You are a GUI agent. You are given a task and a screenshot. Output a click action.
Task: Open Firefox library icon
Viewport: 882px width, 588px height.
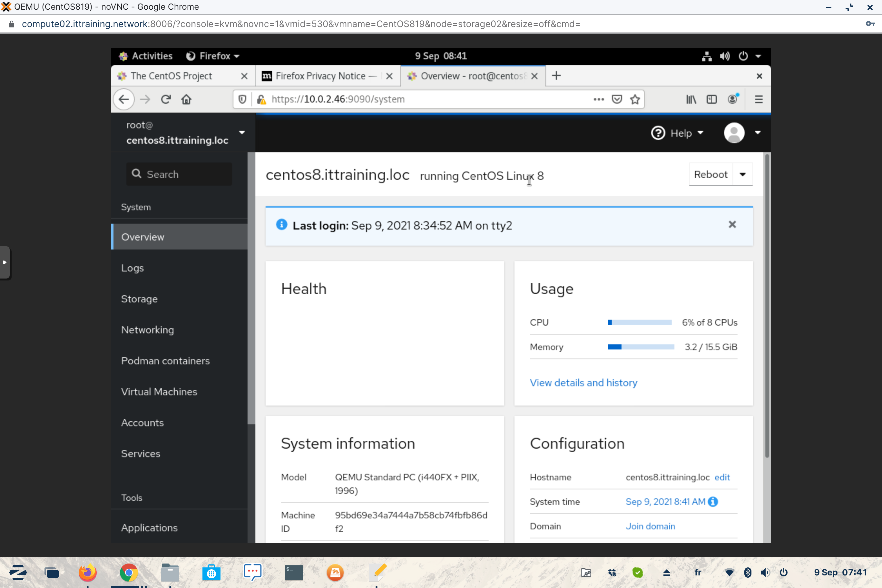(691, 99)
